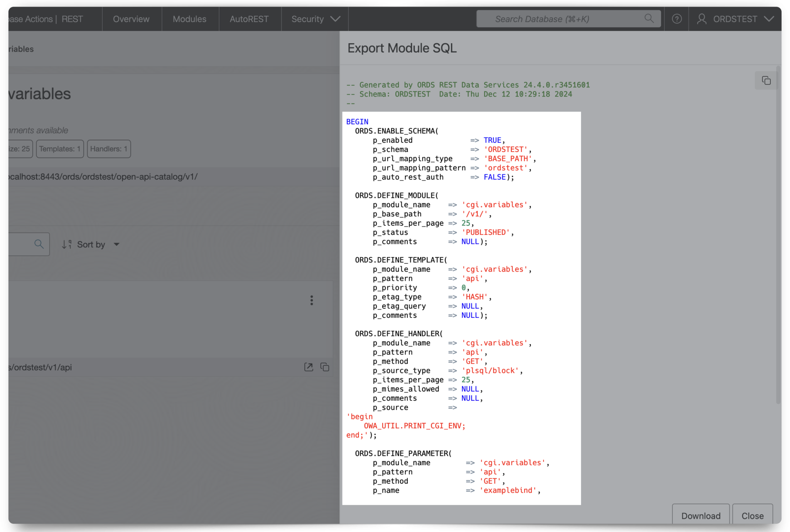
Task: Click the export panel vertical scrollbar
Action: tap(778, 235)
